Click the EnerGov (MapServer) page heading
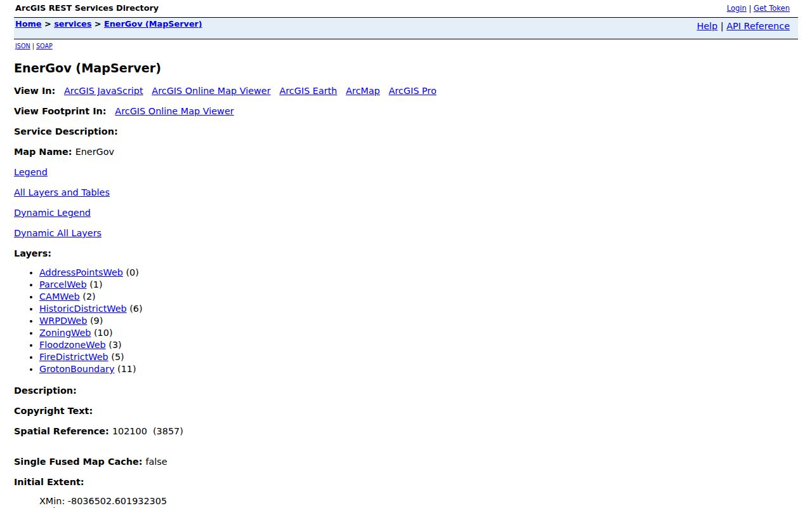Viewport: 812px width, 508px height. [88, 68]
